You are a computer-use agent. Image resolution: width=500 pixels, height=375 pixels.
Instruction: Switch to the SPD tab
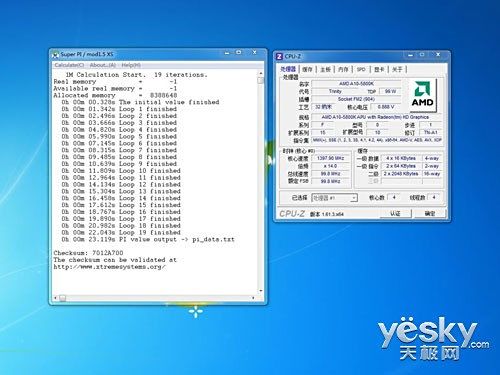point(361,69)
